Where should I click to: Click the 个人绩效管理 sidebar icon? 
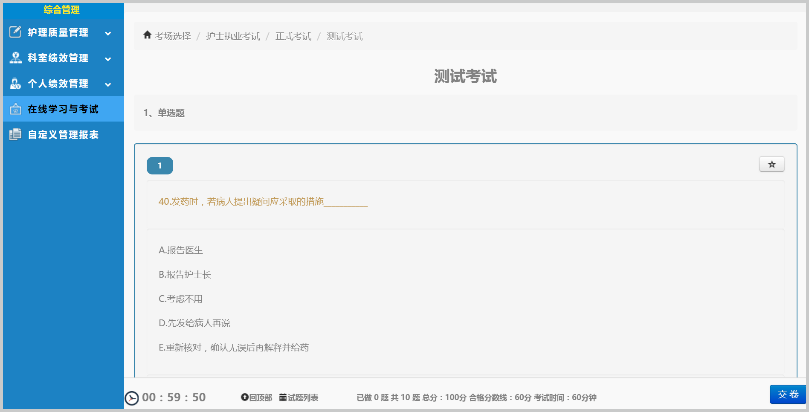pos(15,84)
